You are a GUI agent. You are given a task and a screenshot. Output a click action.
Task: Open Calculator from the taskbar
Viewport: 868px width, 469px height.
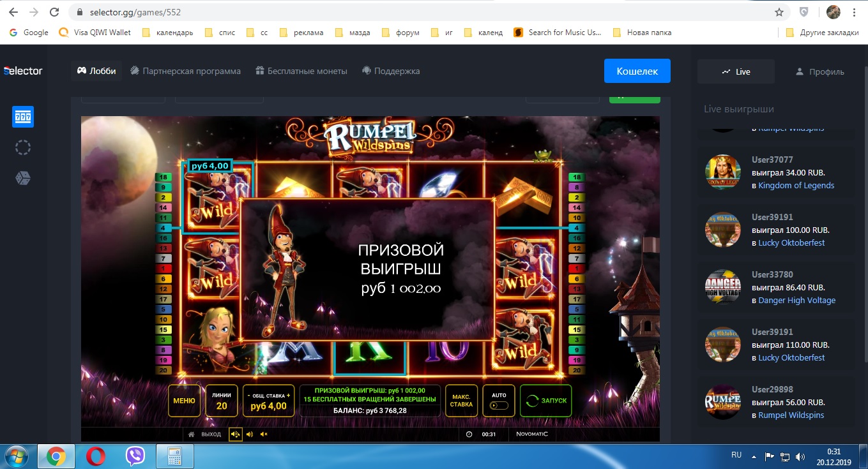[174, 456]
